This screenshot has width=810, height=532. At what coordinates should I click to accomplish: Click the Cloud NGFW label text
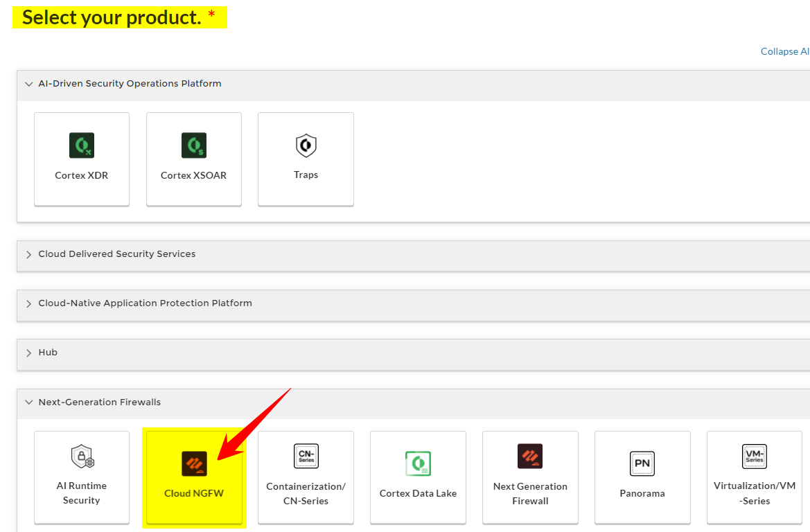[194, 494]
